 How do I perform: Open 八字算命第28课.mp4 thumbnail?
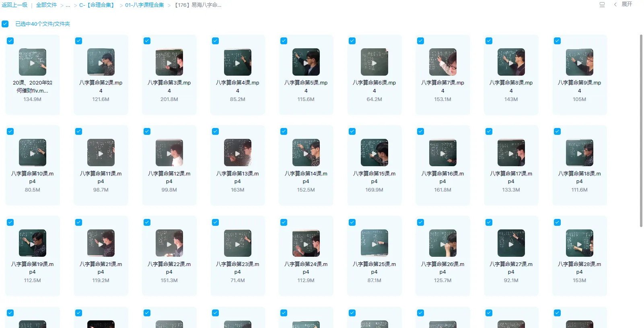pyautogui.click(x=579, y=243)
